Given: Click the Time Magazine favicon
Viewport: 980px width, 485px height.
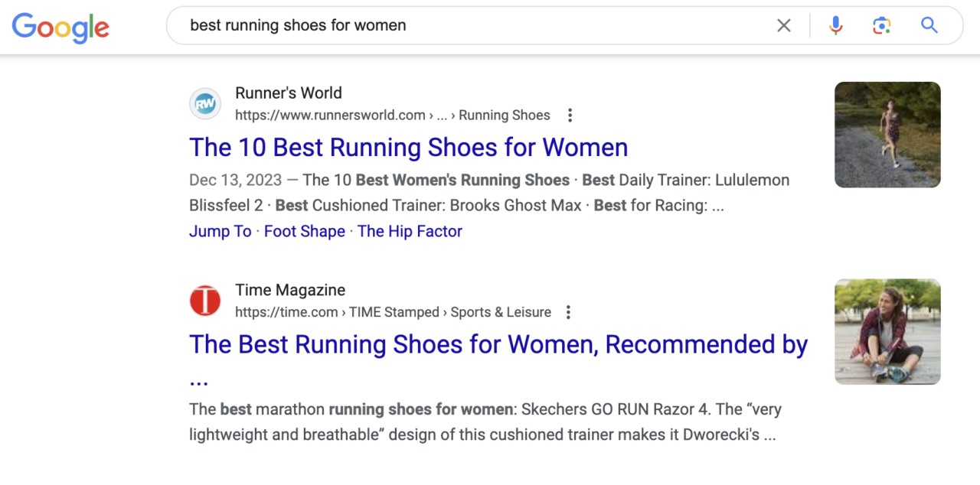Looking at the screenshot, I should 205,301.
